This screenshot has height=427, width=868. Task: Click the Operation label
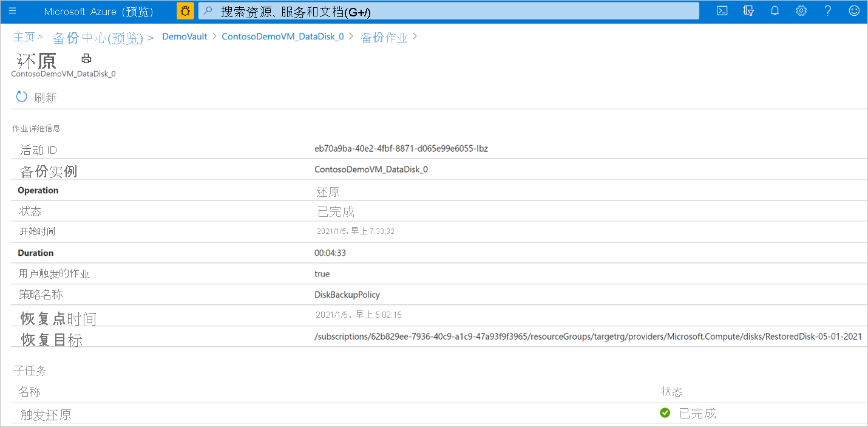[38, 190]
